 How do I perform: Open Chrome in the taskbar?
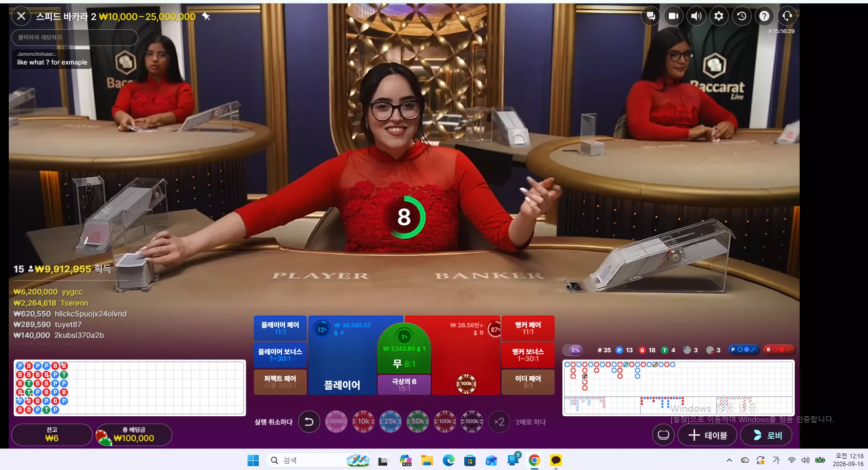(x=534, y=460)
